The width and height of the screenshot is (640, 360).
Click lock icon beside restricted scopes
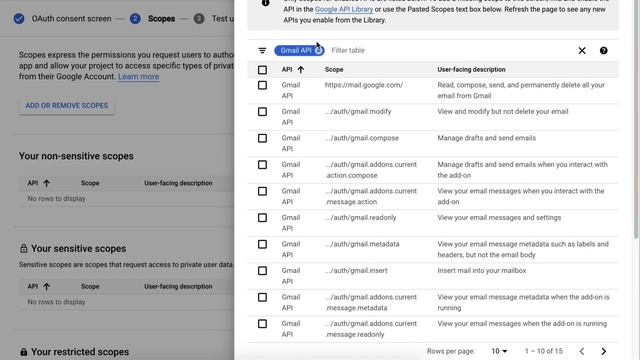coord(24,352)
